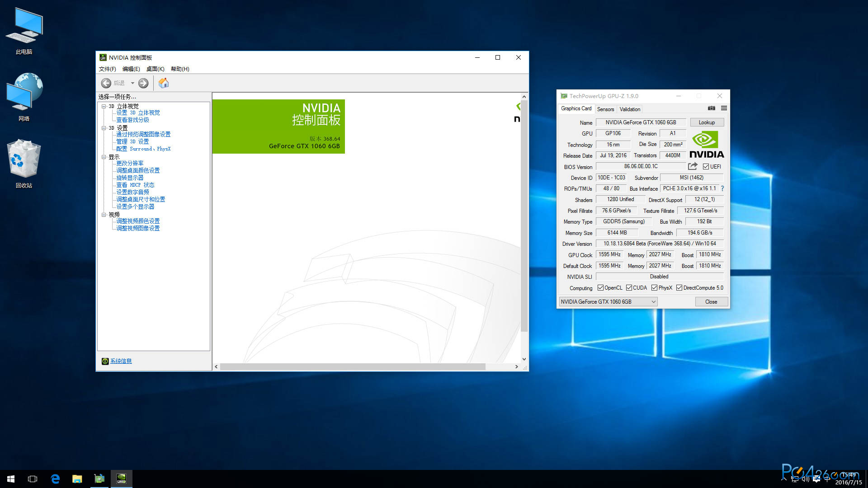Toggle the UEFI checkbox
The image size is (868, 488).
(x=706, y=167)
